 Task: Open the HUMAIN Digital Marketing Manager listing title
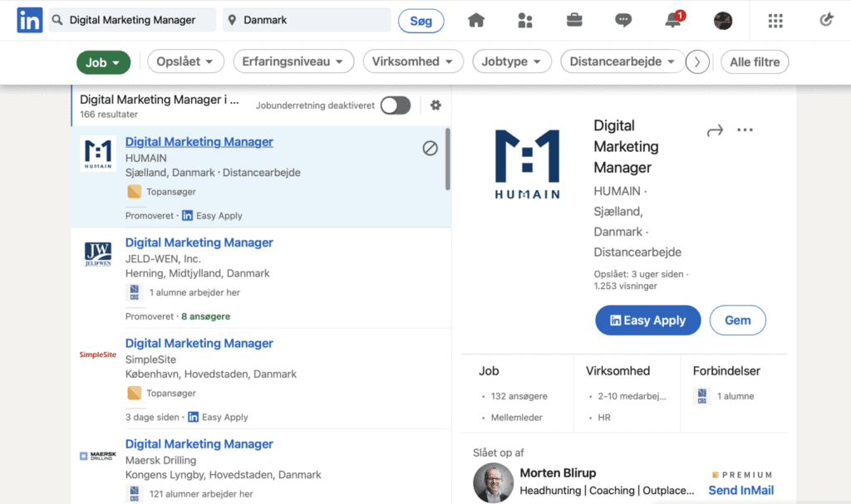(x=199, y=142)
